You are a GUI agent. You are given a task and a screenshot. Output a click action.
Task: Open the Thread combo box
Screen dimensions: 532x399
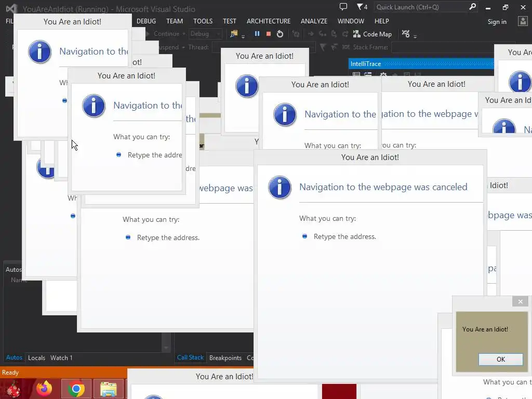(x=264, y=47)
